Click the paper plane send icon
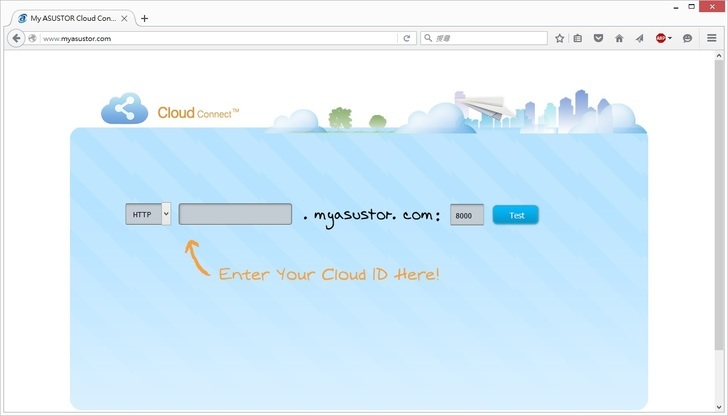The width and height of the screenshot is (728, 416). tap(640, 38)
